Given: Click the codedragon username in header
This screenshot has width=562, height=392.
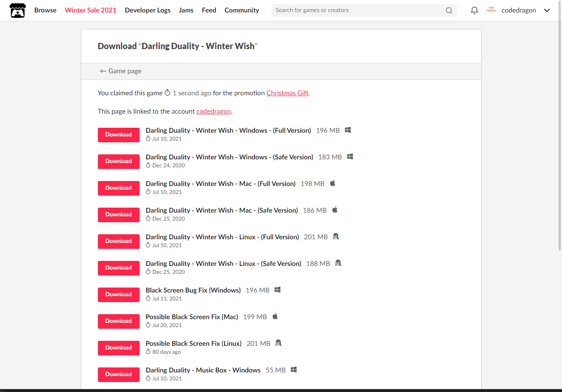Looking at the screenshot, I should click(x=519, y=10).
